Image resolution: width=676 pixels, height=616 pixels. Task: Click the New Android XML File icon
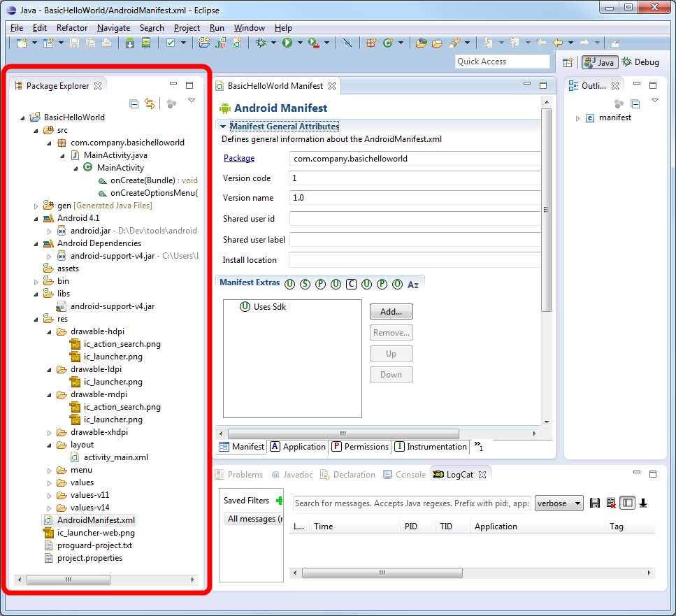pos(237,43)
